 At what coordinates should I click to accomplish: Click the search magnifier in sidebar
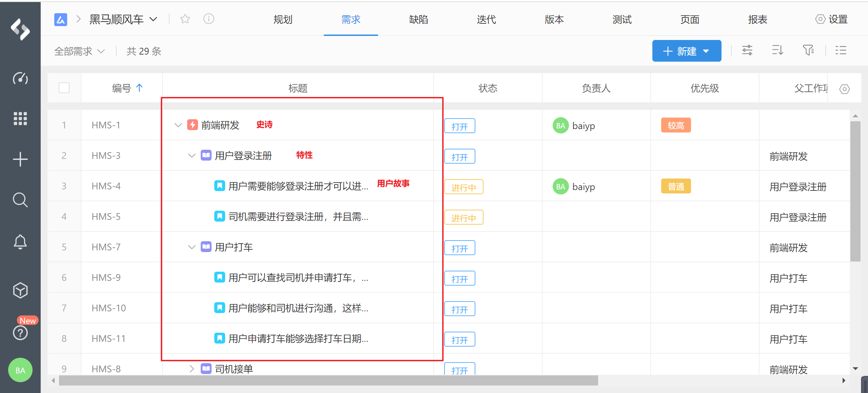[20, 200]
